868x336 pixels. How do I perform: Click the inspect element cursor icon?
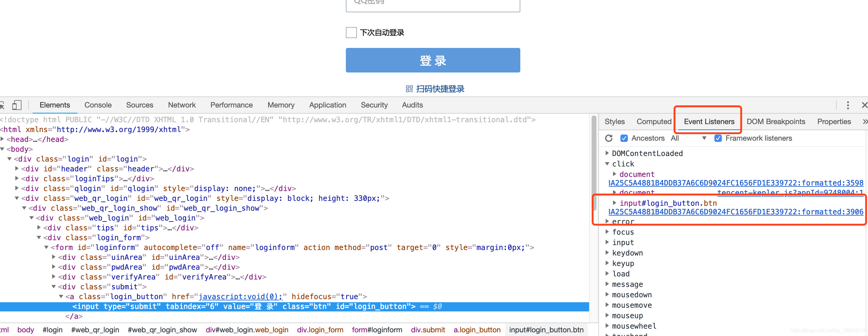coord(2,105)
